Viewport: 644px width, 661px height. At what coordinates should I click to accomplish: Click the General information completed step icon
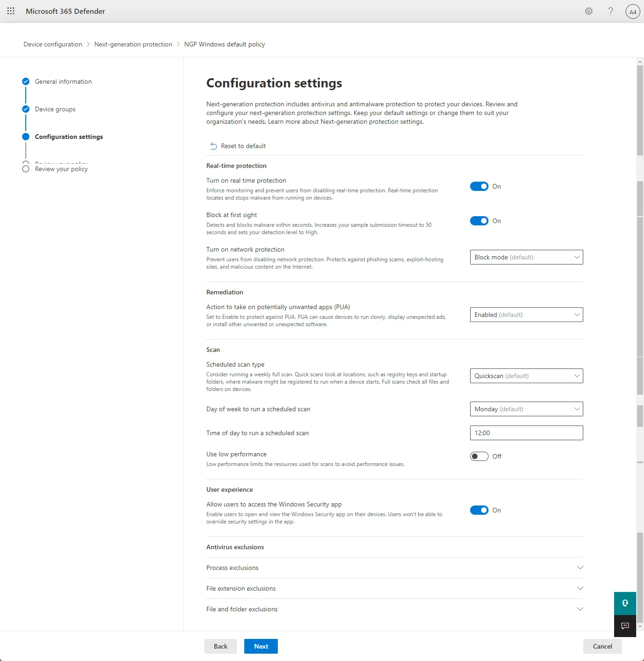(x=26, y=81)
